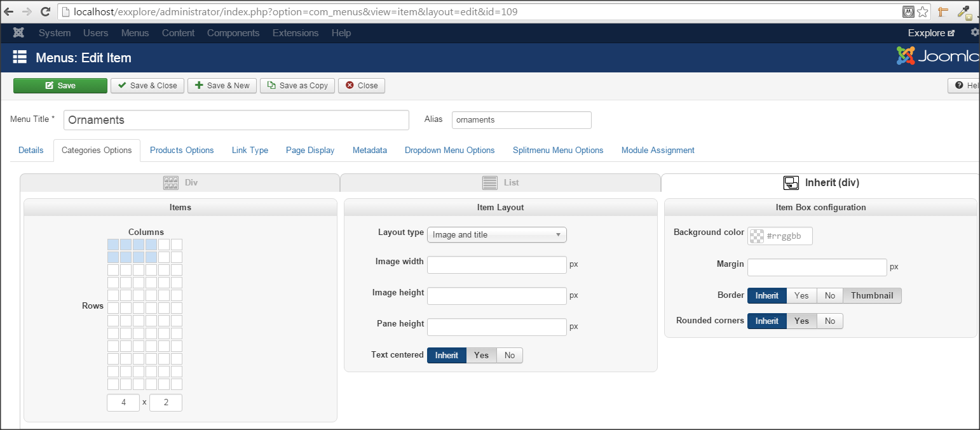The image size is (980, 430).
Task: Open the Layout type dropdown
Action: pyautogui.click(x=497, y=235)
